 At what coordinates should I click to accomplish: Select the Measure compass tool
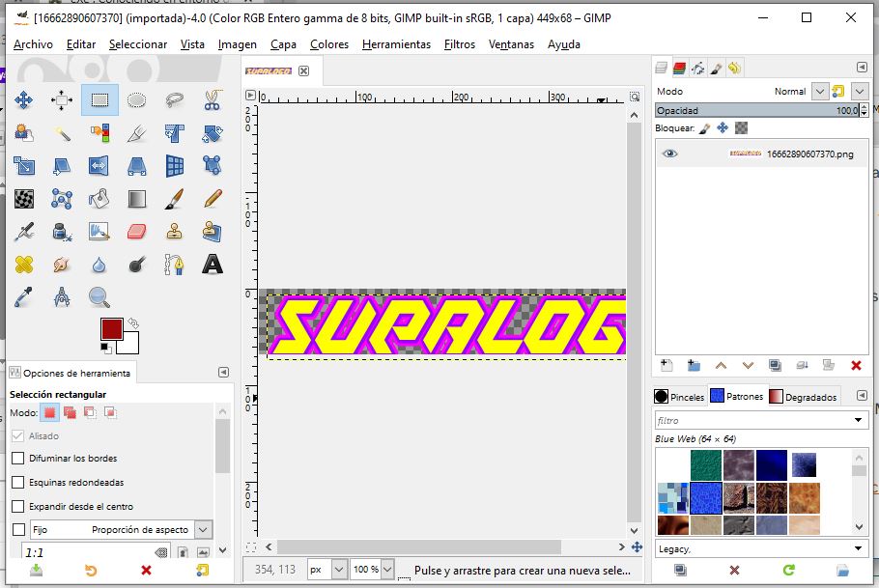[x=62, y=297]
